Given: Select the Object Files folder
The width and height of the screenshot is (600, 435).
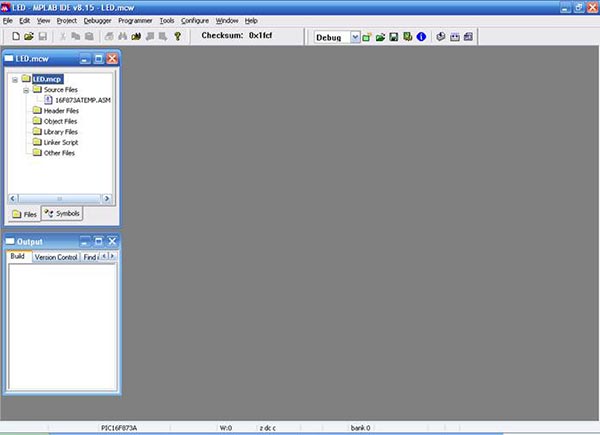Looking at the screenshot, I should [60, 121].
